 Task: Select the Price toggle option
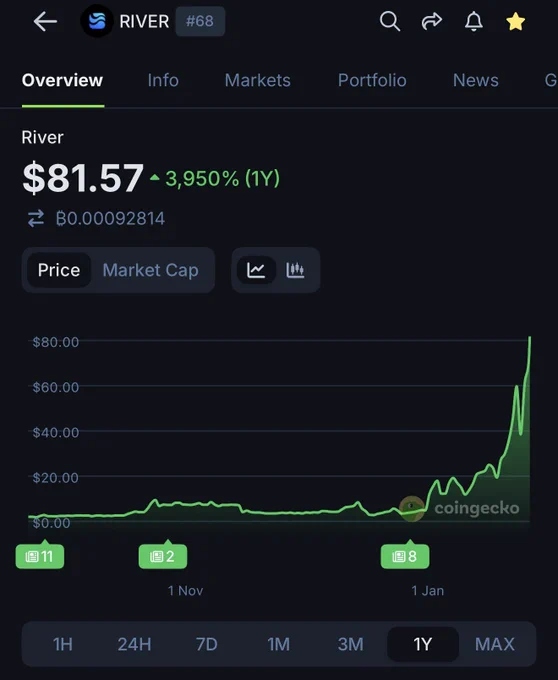pyautogui.click(x=59, y=270)
